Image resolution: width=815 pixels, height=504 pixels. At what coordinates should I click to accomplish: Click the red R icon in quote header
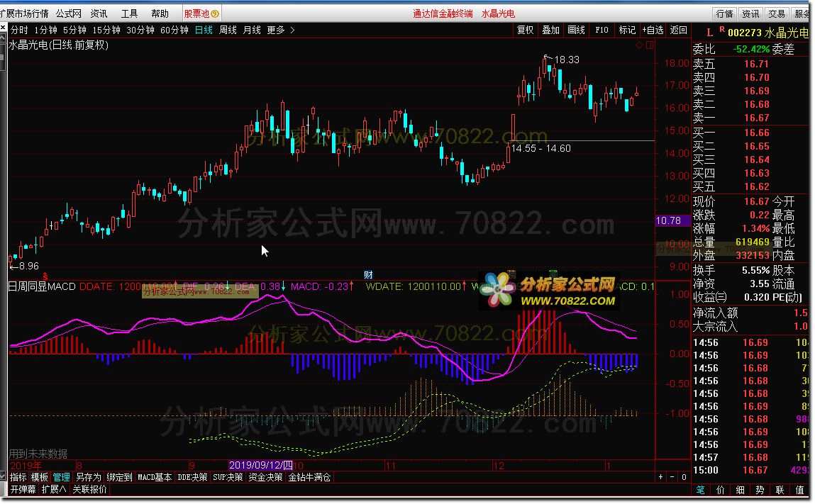point(722,30)
